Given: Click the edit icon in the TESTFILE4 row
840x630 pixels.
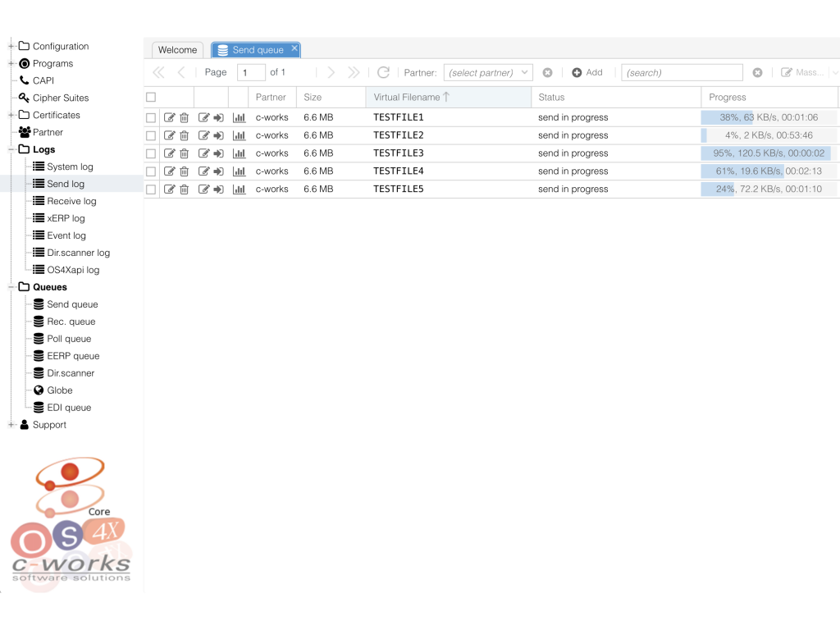Looking at the screenshot, I should (170, 171).
